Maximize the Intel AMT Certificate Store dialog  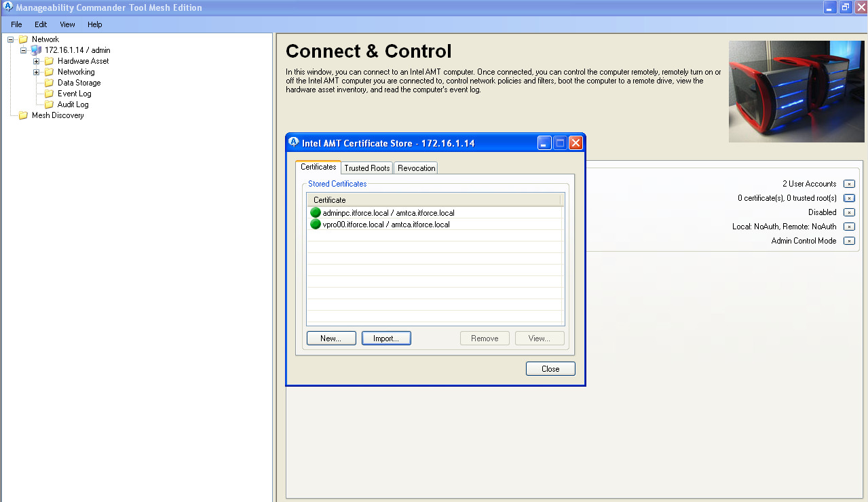(x=560, y=143)
